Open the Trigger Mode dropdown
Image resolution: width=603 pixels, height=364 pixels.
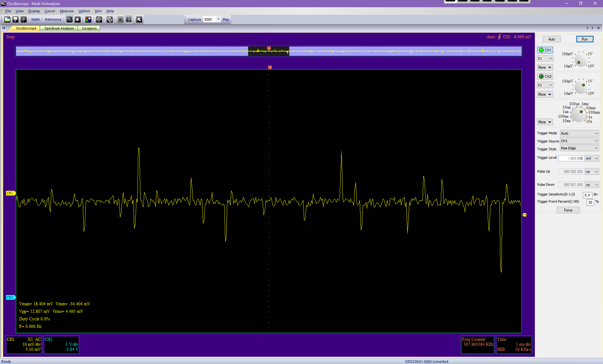click(579, 133)
